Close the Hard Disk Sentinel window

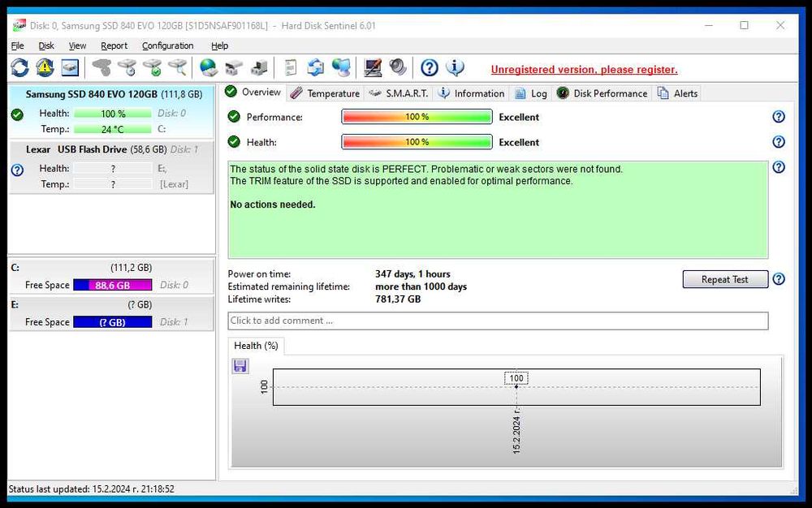point(780,25)
